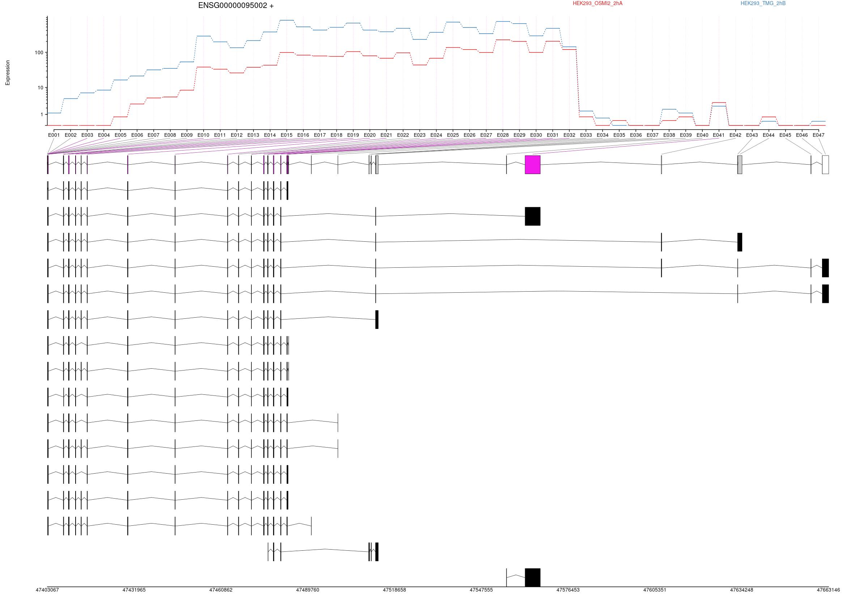This screenshot has height=597, width=868.
Task: Click exon label E023
Action: [x=420, y=135]
